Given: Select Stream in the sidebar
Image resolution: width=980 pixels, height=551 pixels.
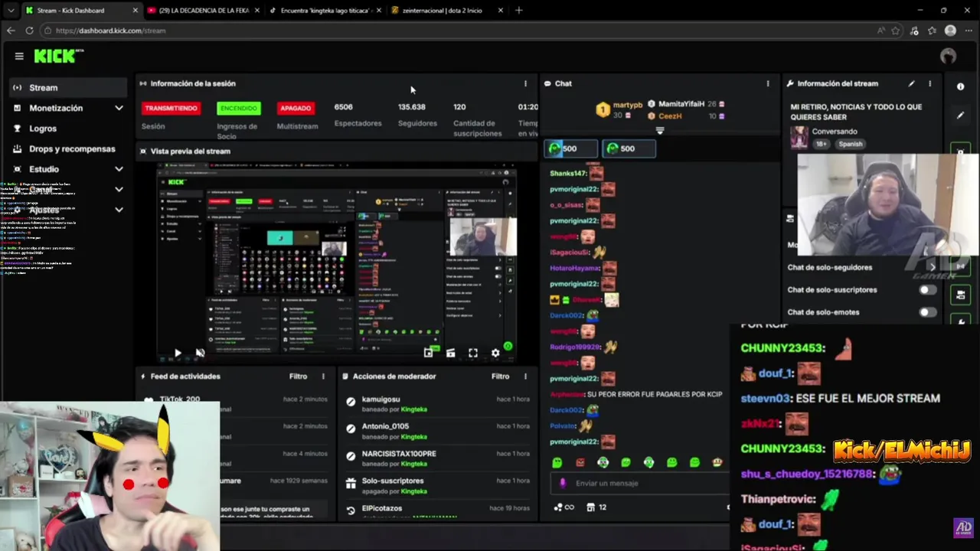Looking at the screenshot, I should pyautogui.click(x=69, y=87).
